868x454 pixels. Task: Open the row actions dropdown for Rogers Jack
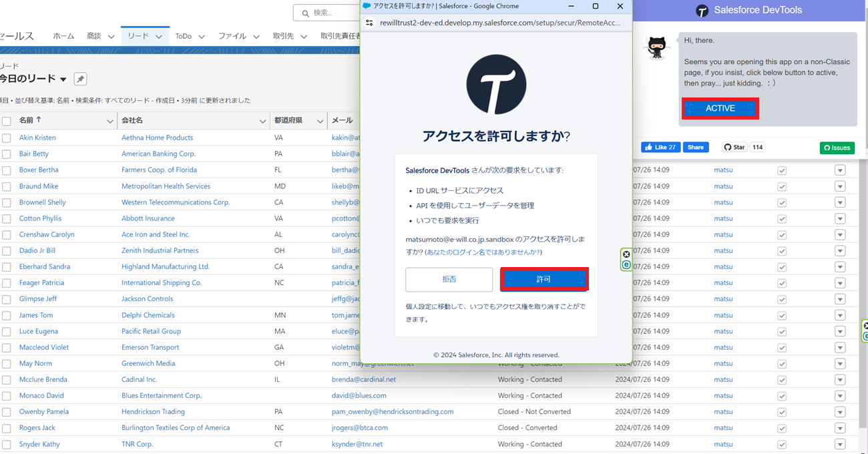[840, 427]
